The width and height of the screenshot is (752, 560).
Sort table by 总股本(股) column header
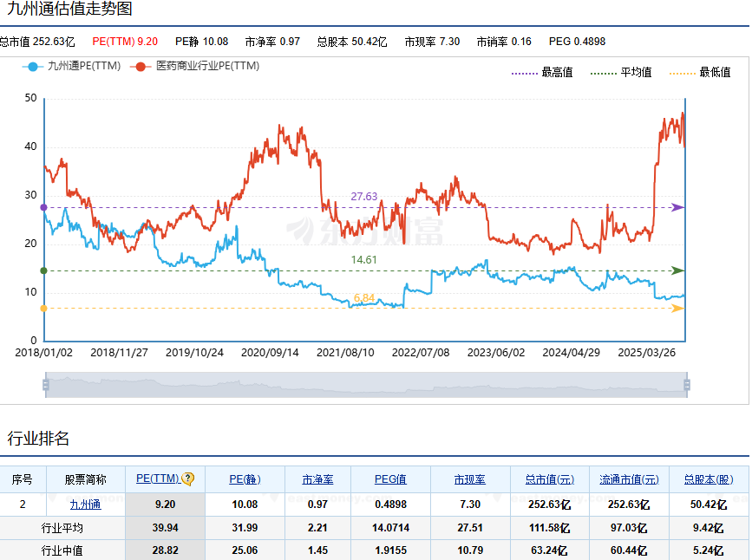[x=709, y=479]
